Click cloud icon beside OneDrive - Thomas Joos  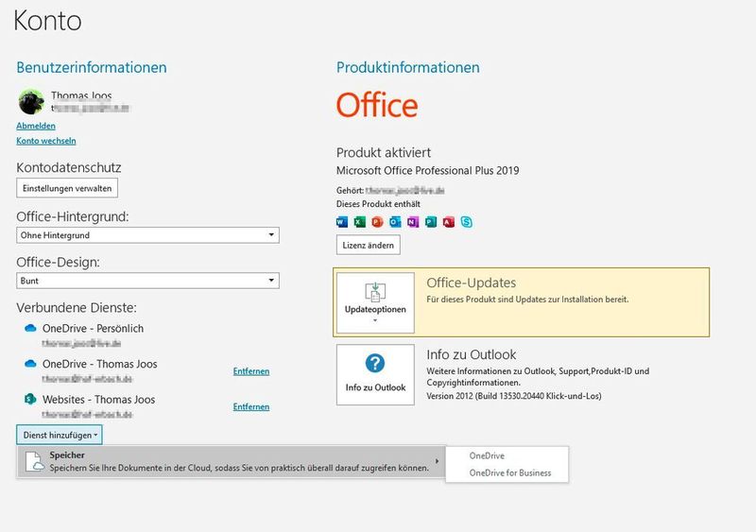coord(30,364)
